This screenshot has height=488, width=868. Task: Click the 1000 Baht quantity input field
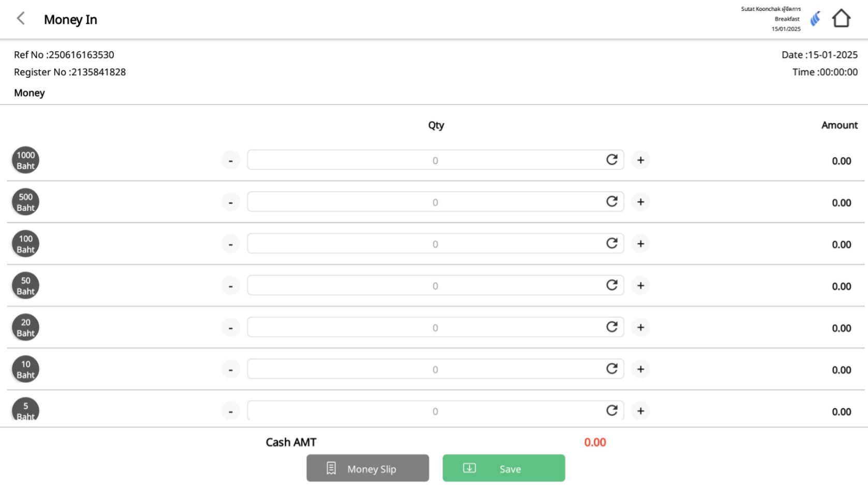click(424, 160)
